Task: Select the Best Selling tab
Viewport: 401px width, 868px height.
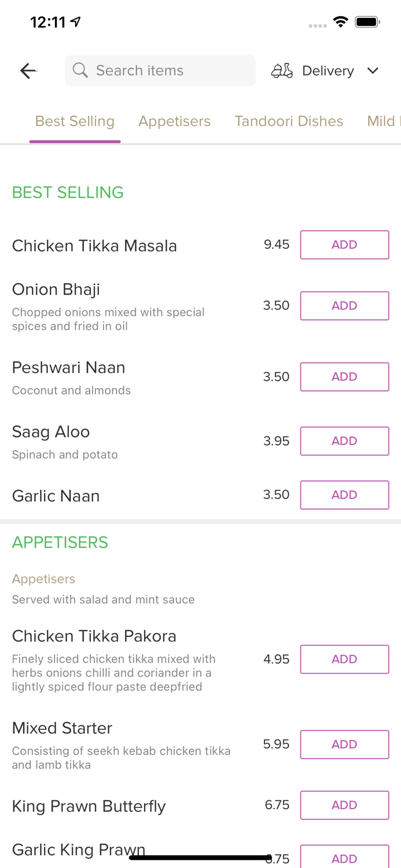Action: [75, 121]
